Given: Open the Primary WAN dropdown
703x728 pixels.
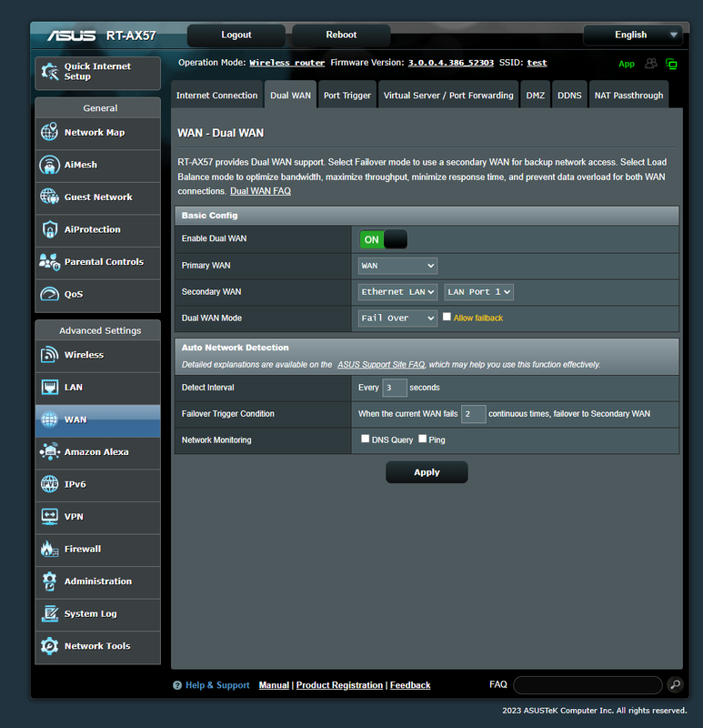Looking at the screenshot, I should tap(397, 266).
